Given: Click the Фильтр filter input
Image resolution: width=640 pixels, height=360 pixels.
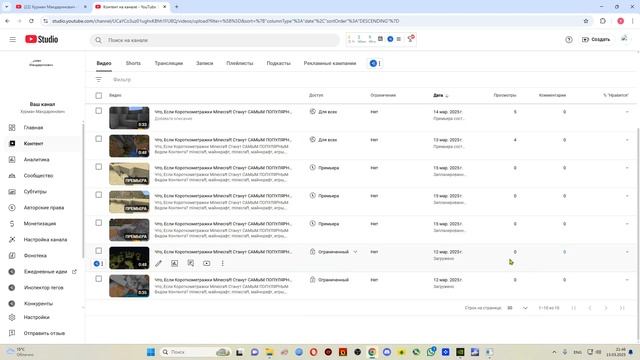Looking at the screenshot, I should click(x=122, y=80).
